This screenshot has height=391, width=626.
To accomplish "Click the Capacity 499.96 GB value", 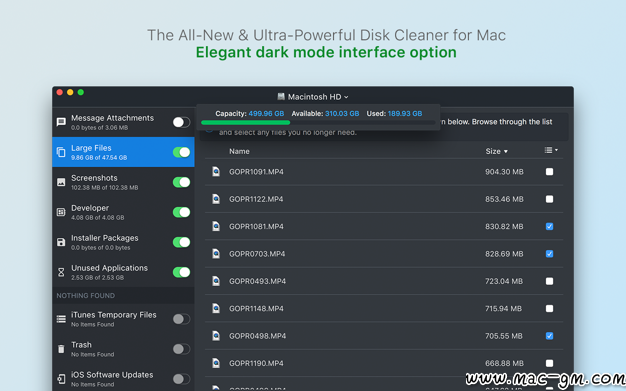I will 266,113.
